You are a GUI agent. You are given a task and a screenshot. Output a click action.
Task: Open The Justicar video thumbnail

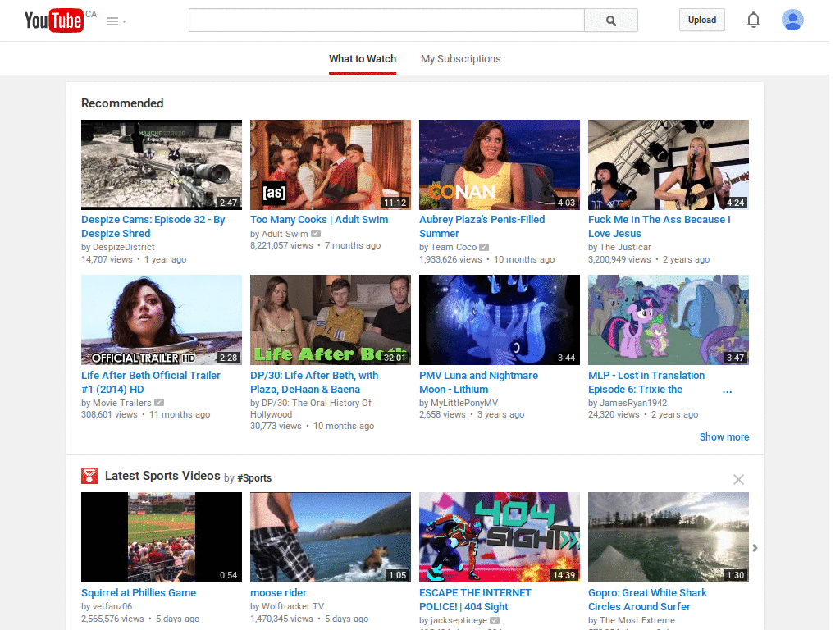pyautogui.click(x=669, y=164)
